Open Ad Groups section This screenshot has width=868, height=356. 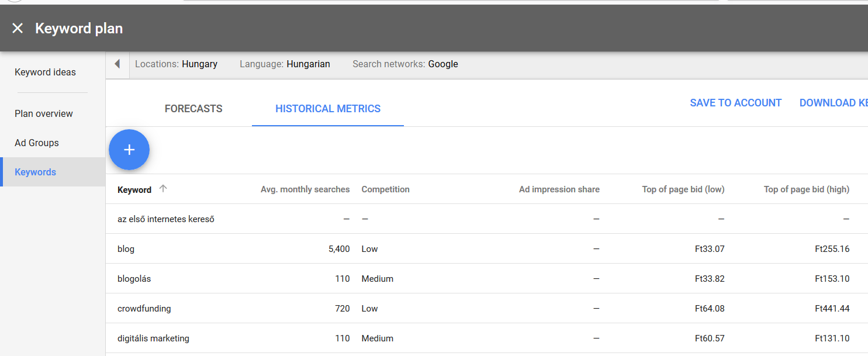[x=37, y=143]
